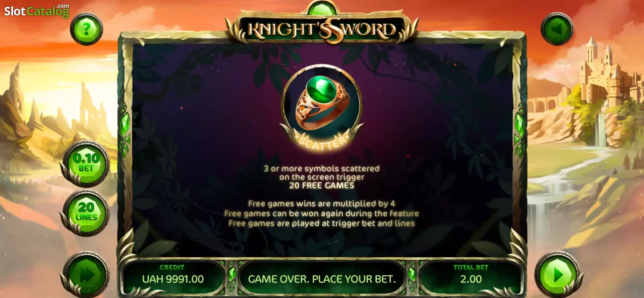Change the 20 LINES selection
The height and width of the screenshot is (298, 644).
(x=86, y=212)
